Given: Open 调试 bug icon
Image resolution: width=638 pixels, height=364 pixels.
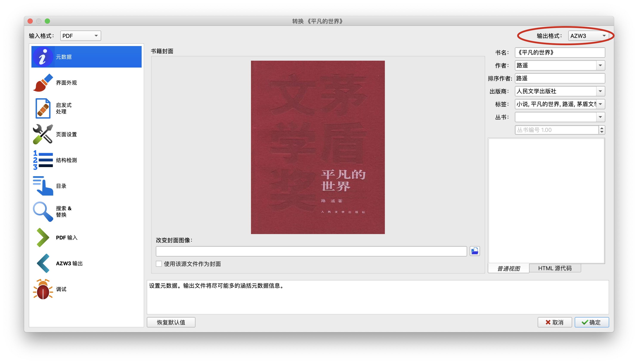Looking at the screenshot, I should (43, 289).
